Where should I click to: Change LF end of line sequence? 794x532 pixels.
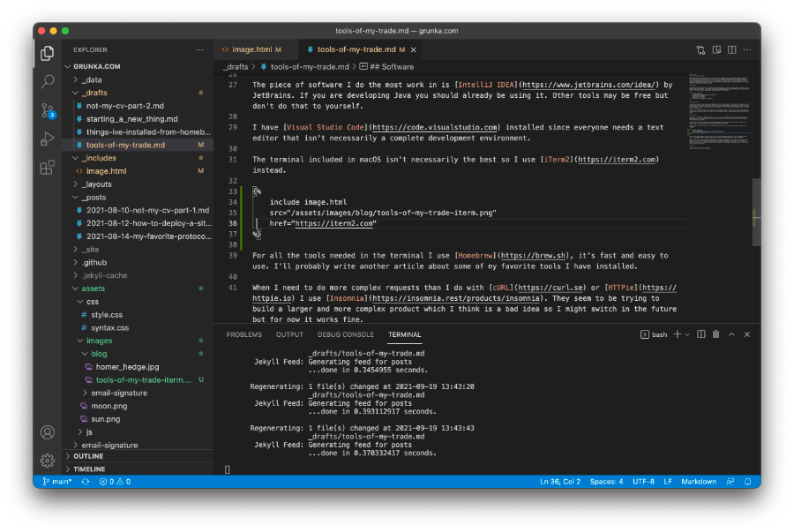(x=668, y=482)
